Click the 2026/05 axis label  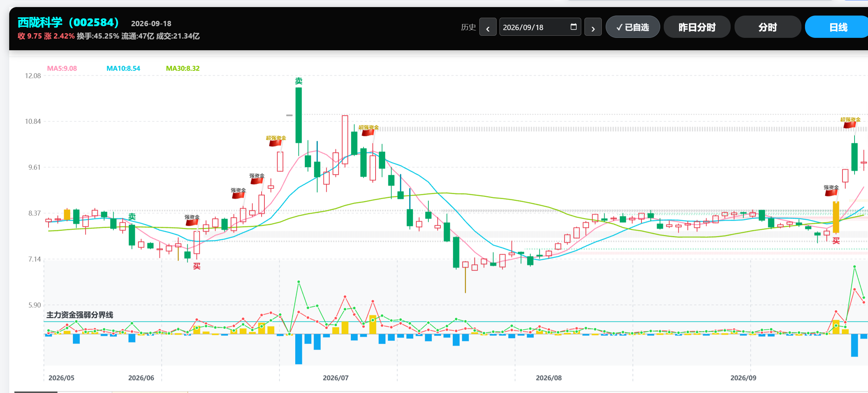point(61,378)
